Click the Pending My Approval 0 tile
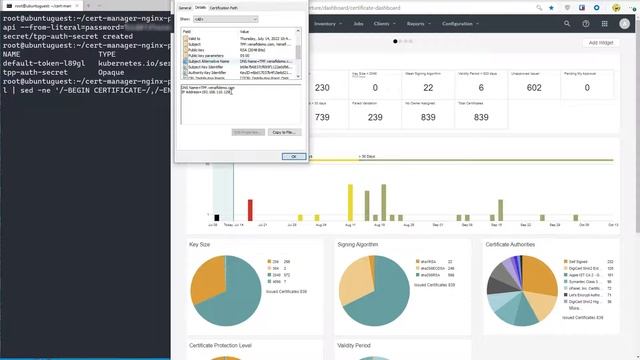This screenshot has height=360, width=640. pyautogui.click(x=587, y=85)
